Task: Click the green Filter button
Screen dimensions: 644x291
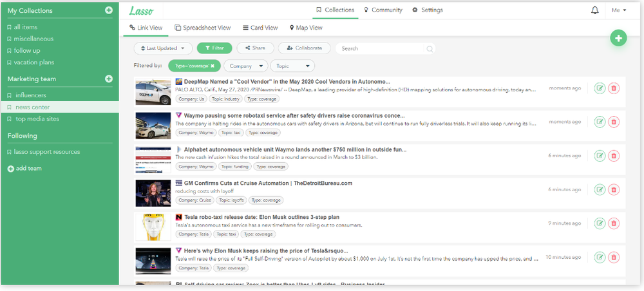Action: point(214,48)
